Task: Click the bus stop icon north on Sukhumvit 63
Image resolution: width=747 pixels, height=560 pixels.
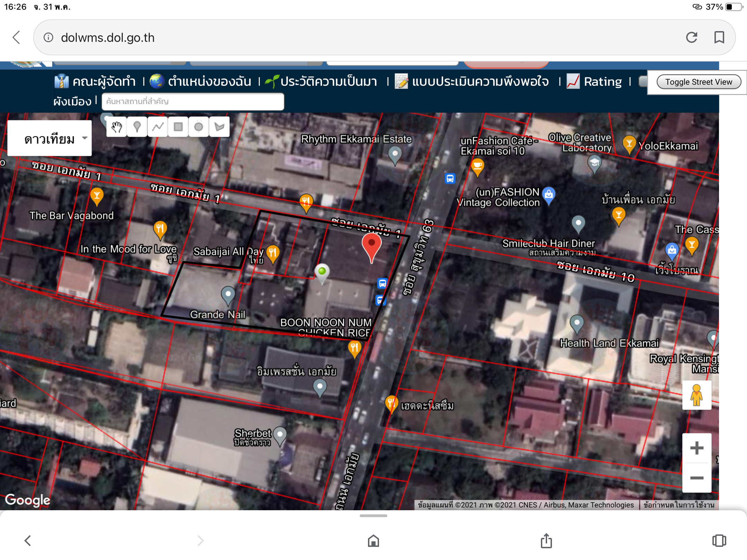Action: 450,179
